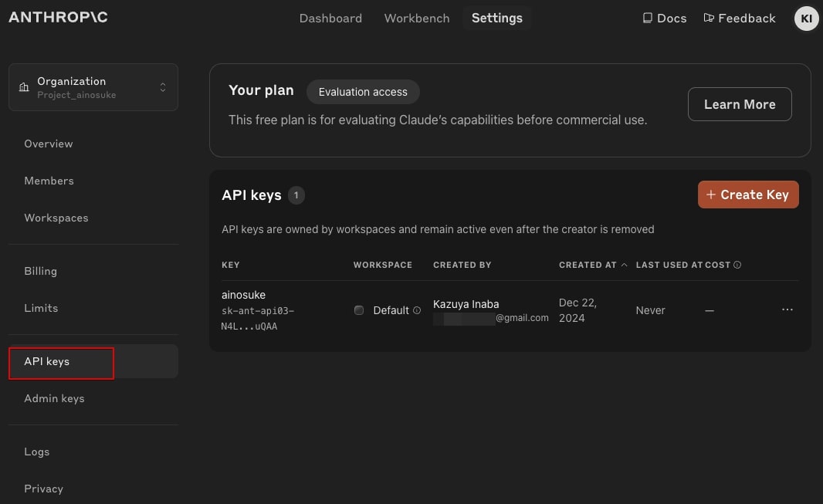Click the Your plan heading
This screenshot has width=823, height=504.
point(261,90)
